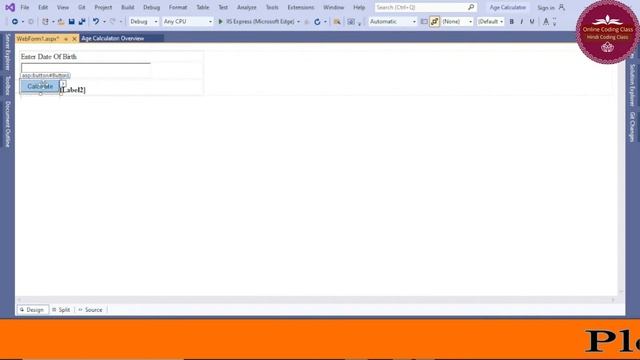640x360 pixels.
Task: Save the file with the floppy disk icon
Action: pyautogui.click(x=71, y=22)
